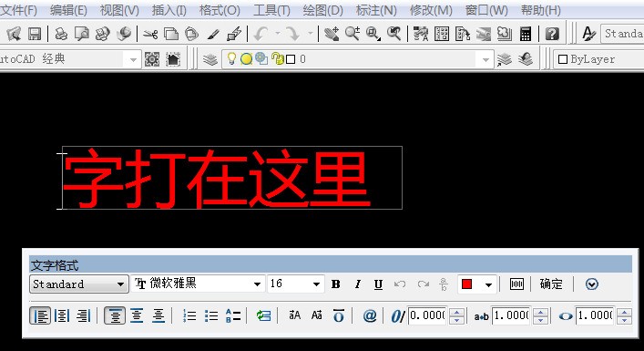Open the ByLayer color dropdown
Image resolution: width=644 pixels, height=351 pixels.
(599, 59)
